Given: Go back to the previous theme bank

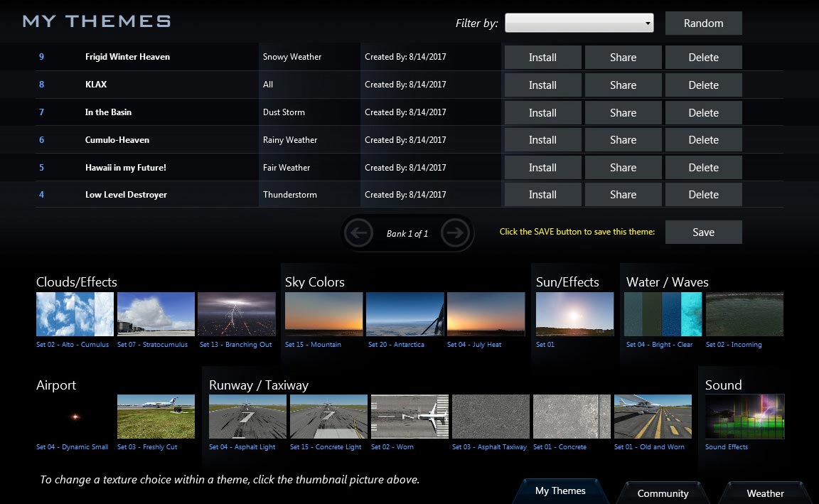Looking at the screenshot, I should click(359, 232).
